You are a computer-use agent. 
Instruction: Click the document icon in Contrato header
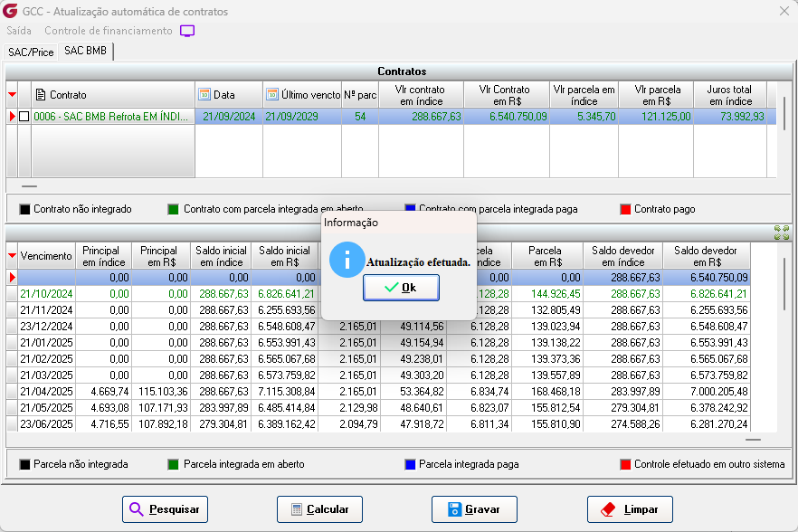(x=41, y=95)
